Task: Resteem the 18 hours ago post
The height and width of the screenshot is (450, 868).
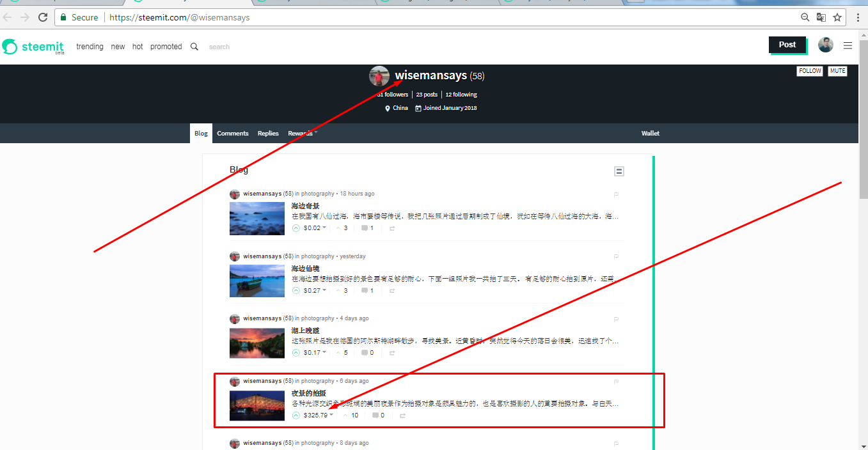Action: (392, 228)
